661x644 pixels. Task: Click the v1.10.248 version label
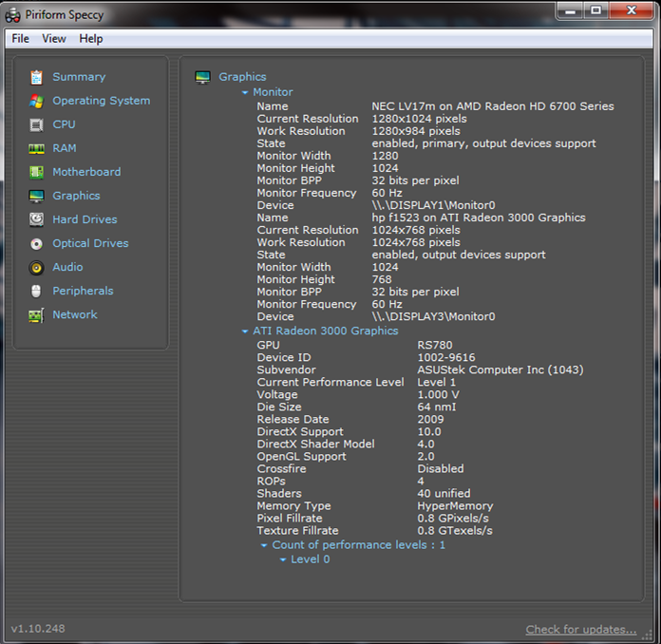tap(38, 629)
